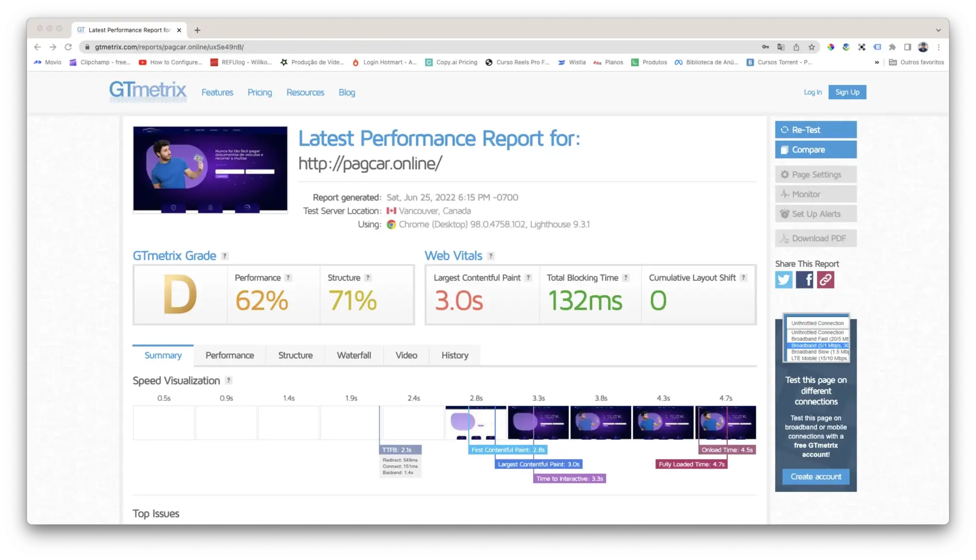The width and height of the screenshot is (976, 560).
Task: Open help for GTmetrix Grade
Action: pyautogui.click(x=224, y=256)
